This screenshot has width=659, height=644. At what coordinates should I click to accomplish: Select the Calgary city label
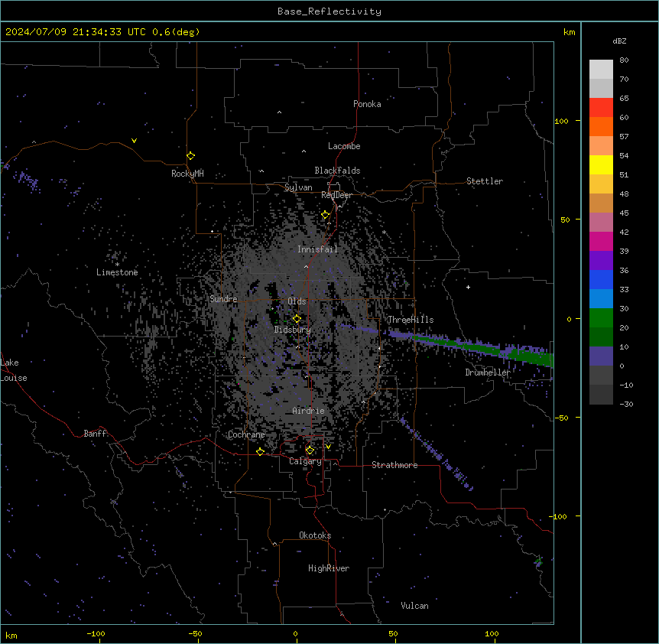(305, 461)
